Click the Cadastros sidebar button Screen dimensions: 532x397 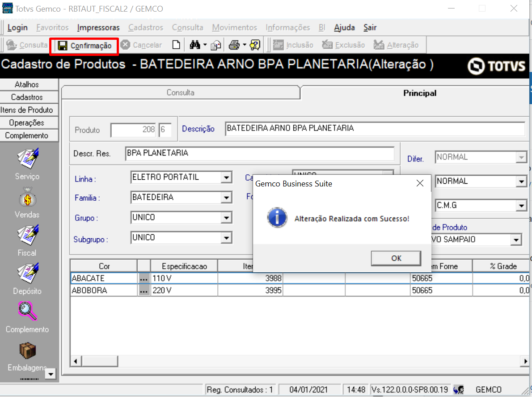click(x=26, y=97)
